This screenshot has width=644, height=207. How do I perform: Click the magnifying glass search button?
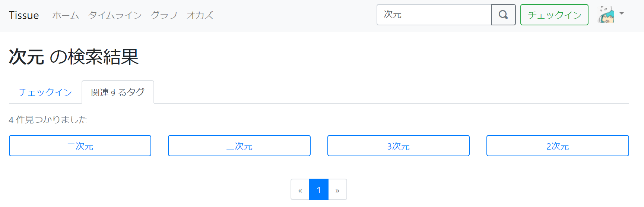pyautogui.click(x=503, y=15)
